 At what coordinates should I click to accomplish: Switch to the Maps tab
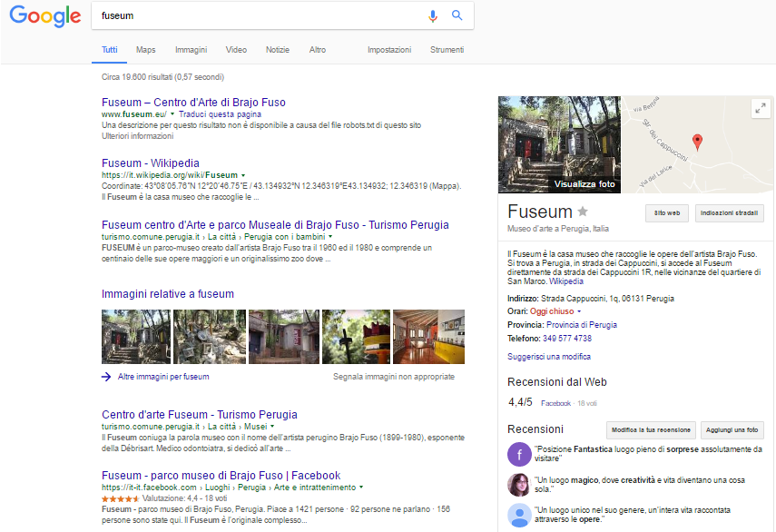coord(145,50)
